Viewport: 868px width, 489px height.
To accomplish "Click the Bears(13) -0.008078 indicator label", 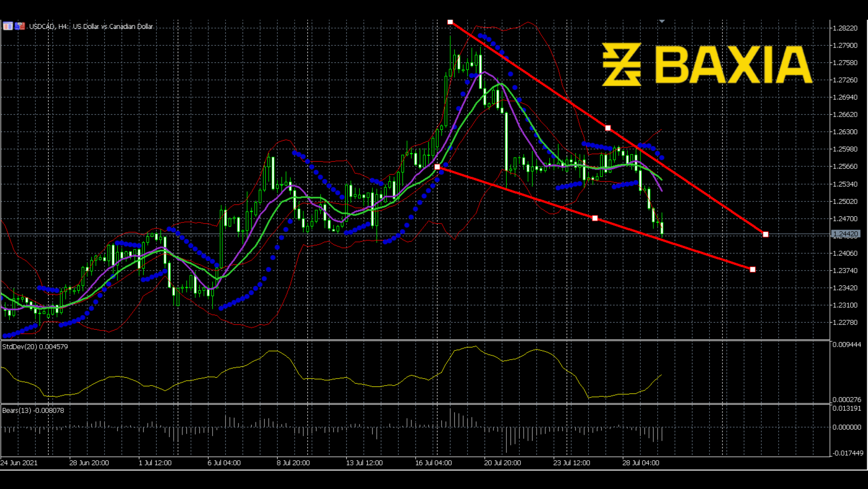I will coord(33,410).
